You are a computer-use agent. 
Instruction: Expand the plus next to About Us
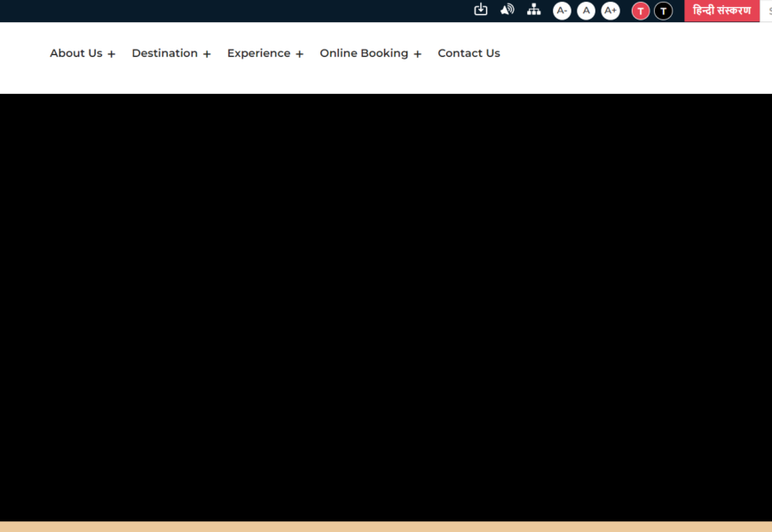click(111, 54)
